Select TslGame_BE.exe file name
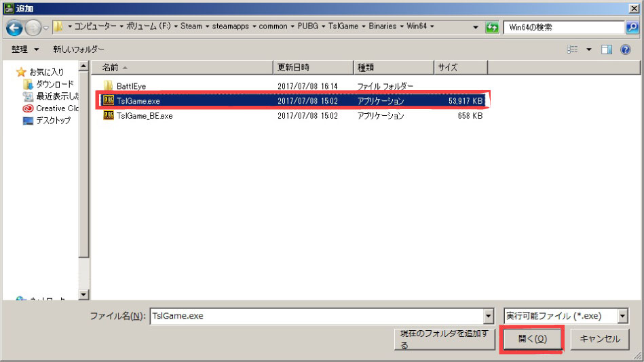 tap(145, 116)
